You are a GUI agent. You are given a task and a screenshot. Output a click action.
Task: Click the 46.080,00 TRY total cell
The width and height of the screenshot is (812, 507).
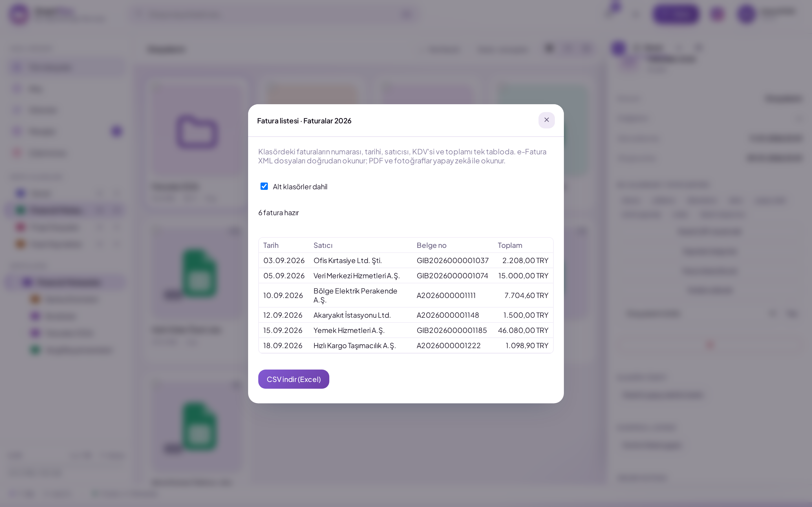click(523, 330)
